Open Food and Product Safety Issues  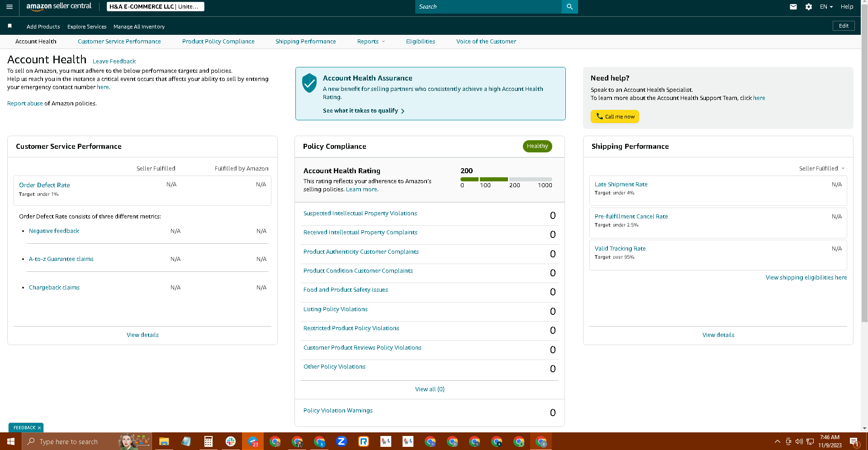(346, 290)
